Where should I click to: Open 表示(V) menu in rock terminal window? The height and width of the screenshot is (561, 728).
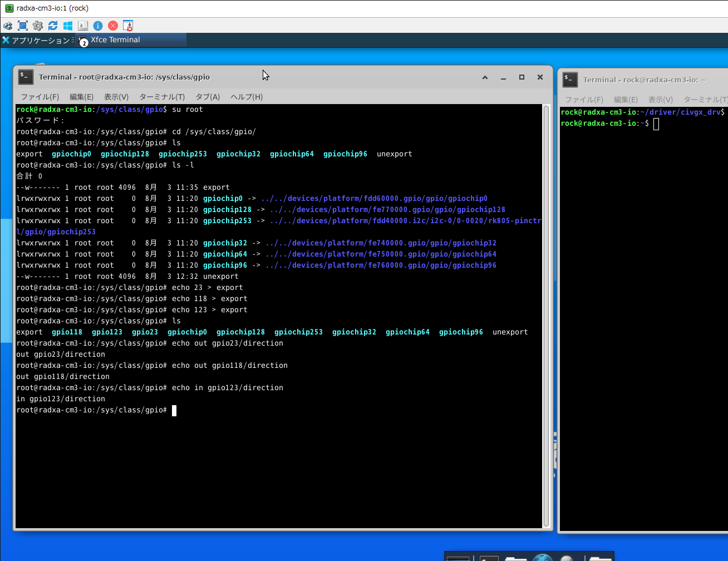pyautogui.click(x=661, y=100)
